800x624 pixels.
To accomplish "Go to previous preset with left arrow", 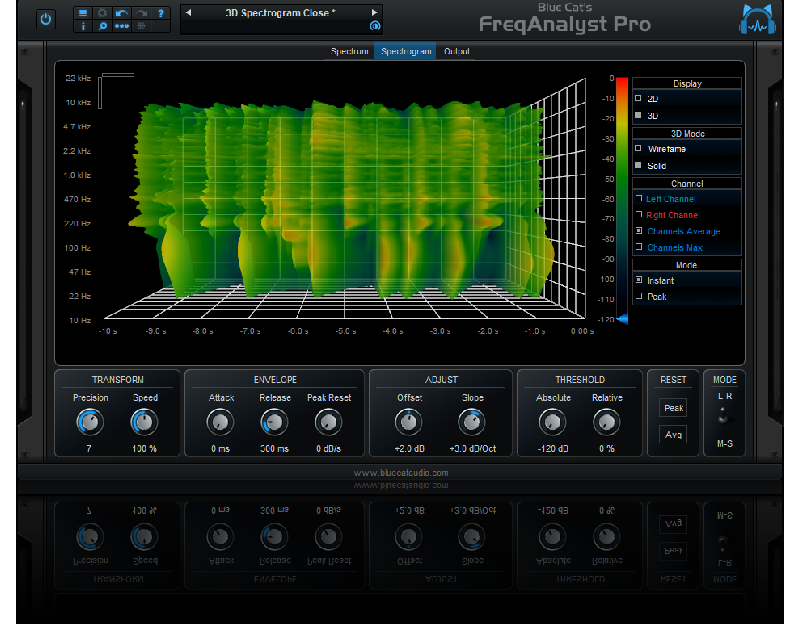I will (188, 13).
